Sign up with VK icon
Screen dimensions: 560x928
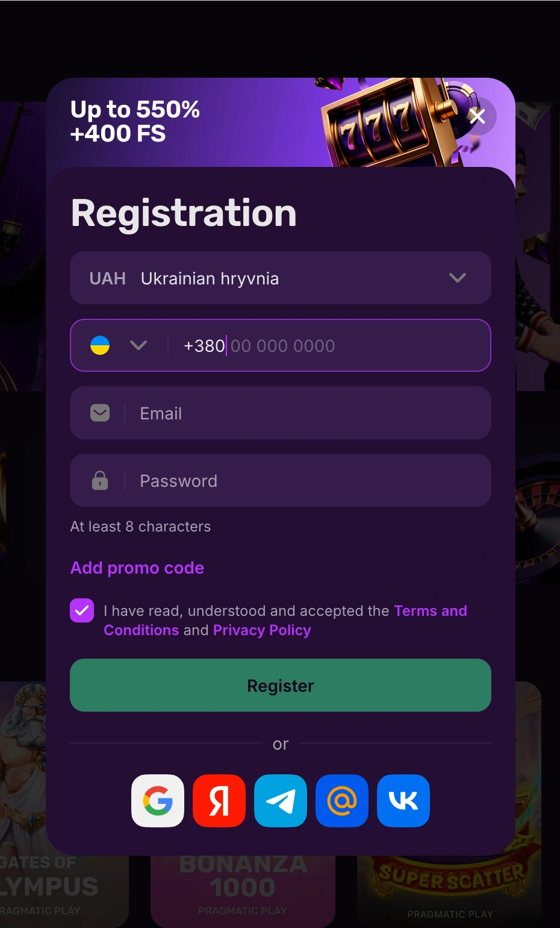click(x=403, y=801)
